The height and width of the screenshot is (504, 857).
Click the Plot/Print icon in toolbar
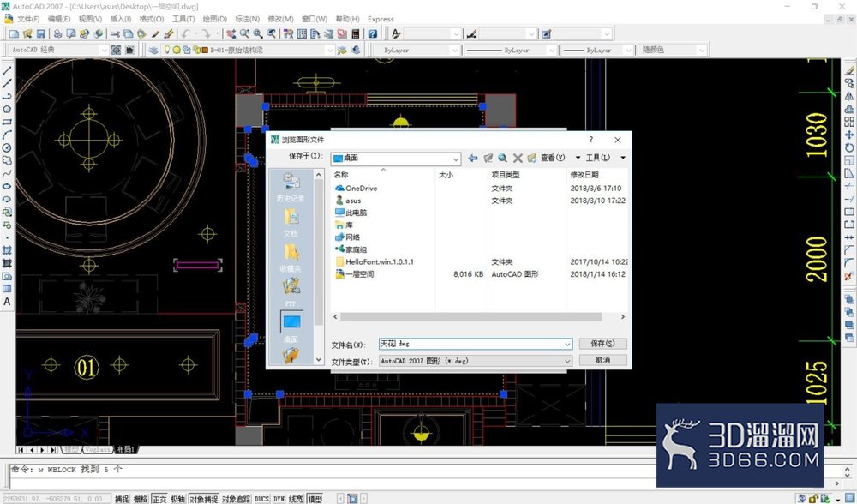[58, 34]
